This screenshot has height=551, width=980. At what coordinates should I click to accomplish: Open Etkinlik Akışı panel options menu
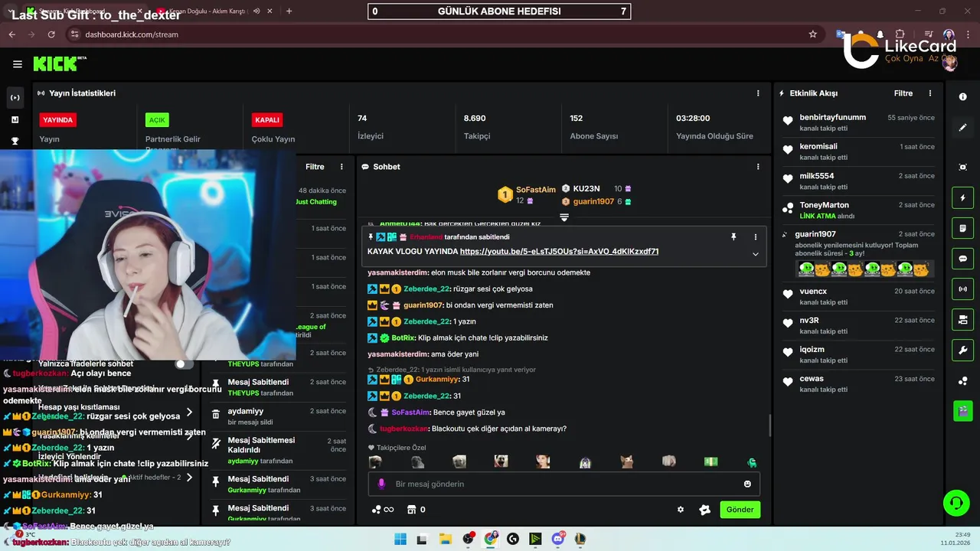tap(930, 93)
